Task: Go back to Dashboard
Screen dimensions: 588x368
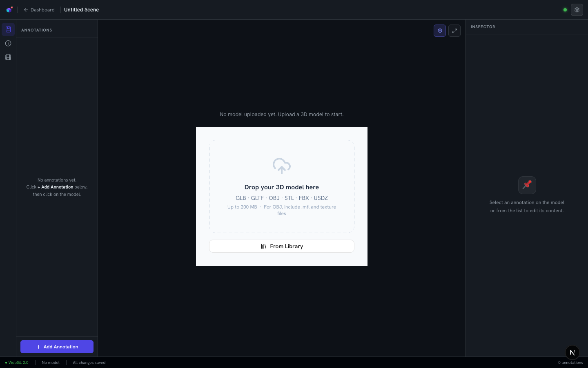Action: tap(39, 10)
